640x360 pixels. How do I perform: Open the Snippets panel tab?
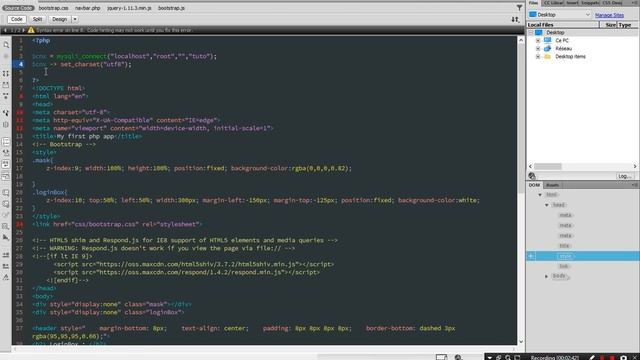[590, 3]
